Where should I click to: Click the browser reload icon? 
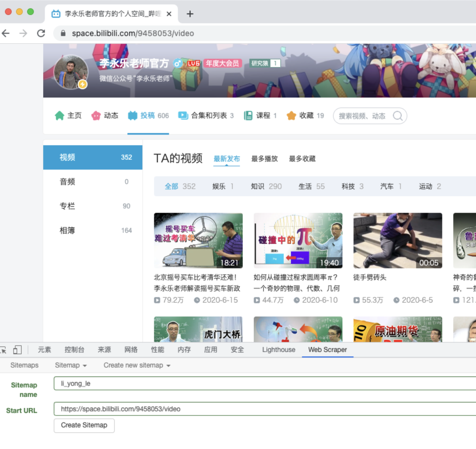pyautogui.click(x=41, y=34)
